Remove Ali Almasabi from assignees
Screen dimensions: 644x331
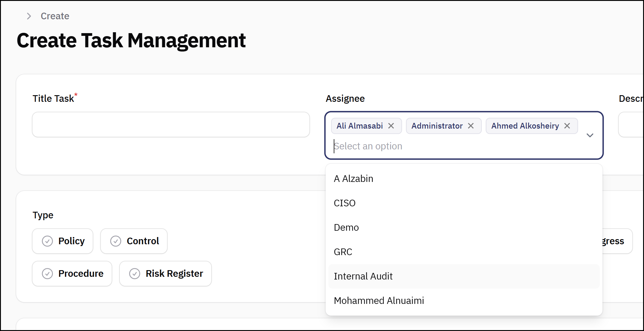tap(391, 126)
